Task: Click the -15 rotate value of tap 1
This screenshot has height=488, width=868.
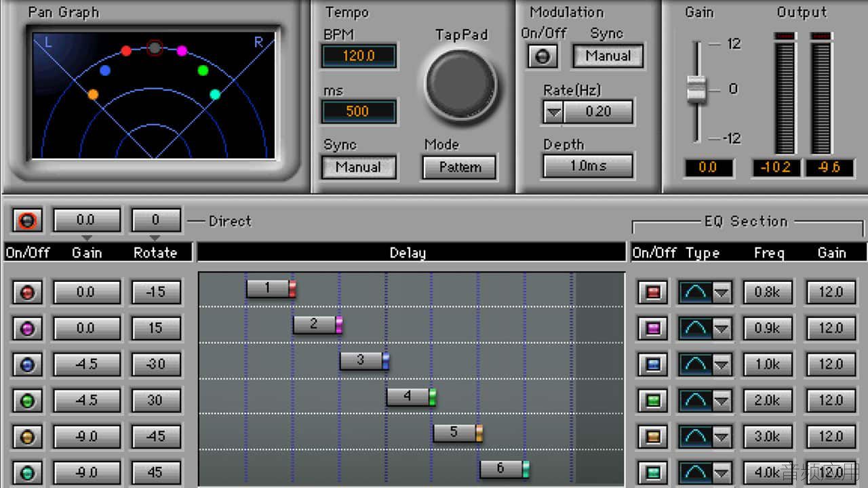Action: click(156, 293)
